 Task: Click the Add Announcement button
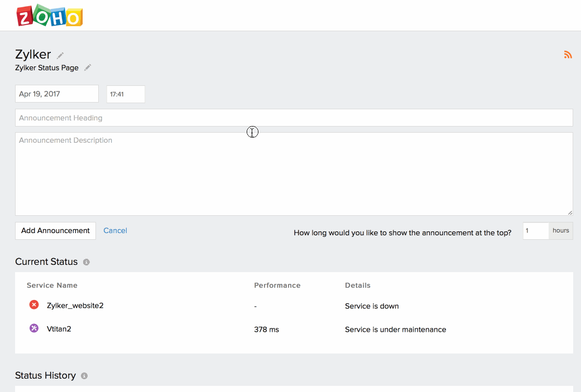(x=55, y=230)
